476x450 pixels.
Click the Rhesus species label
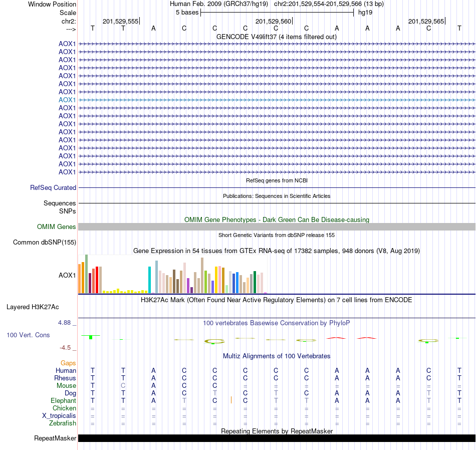65,378
